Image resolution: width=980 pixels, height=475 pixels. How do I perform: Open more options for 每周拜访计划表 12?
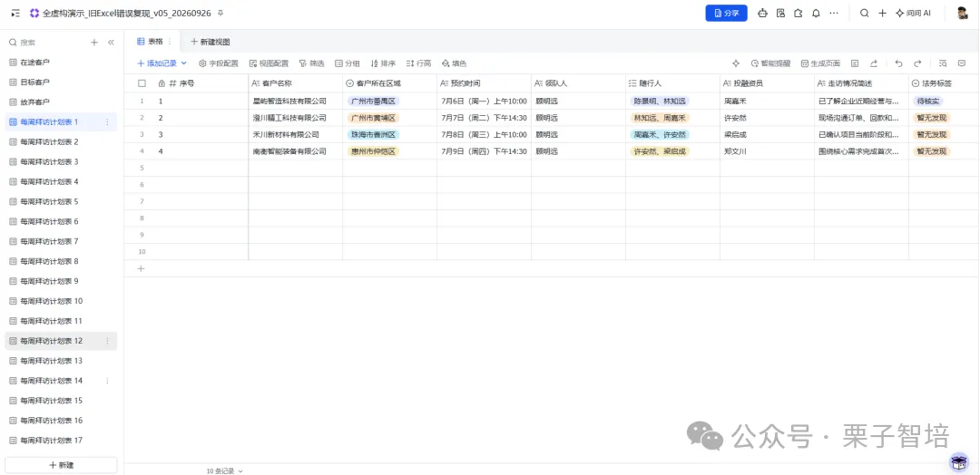(x=107, y=341)
